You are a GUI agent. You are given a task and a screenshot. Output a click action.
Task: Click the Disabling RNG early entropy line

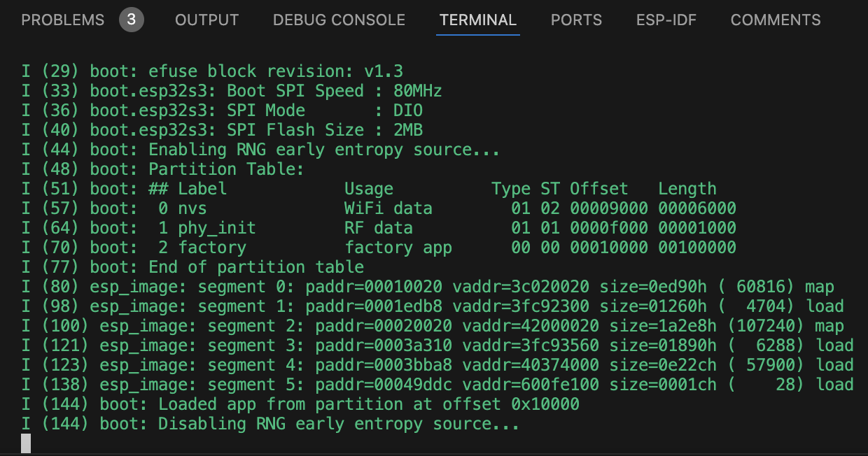(270, 424)
